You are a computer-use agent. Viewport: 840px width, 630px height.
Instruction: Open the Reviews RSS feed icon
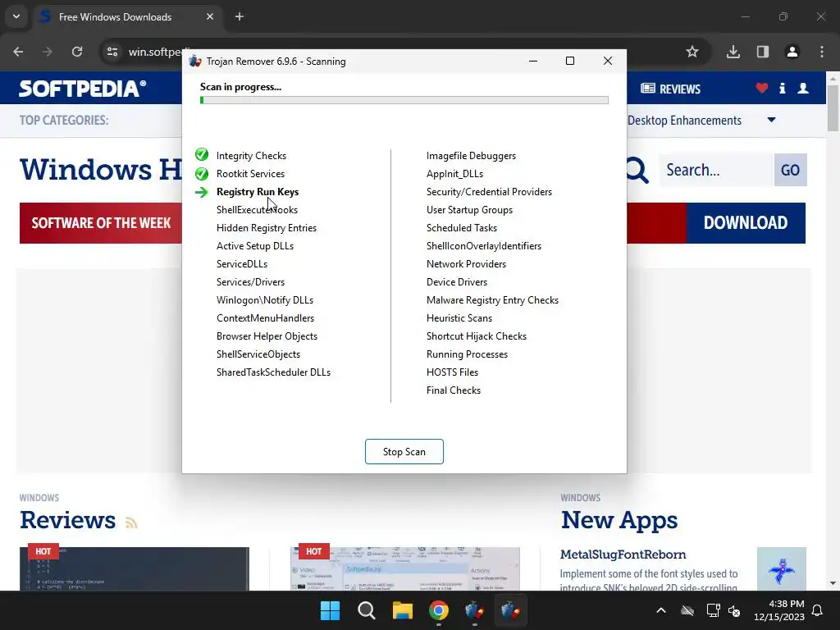pyautogui.click(x=131, y=523)
